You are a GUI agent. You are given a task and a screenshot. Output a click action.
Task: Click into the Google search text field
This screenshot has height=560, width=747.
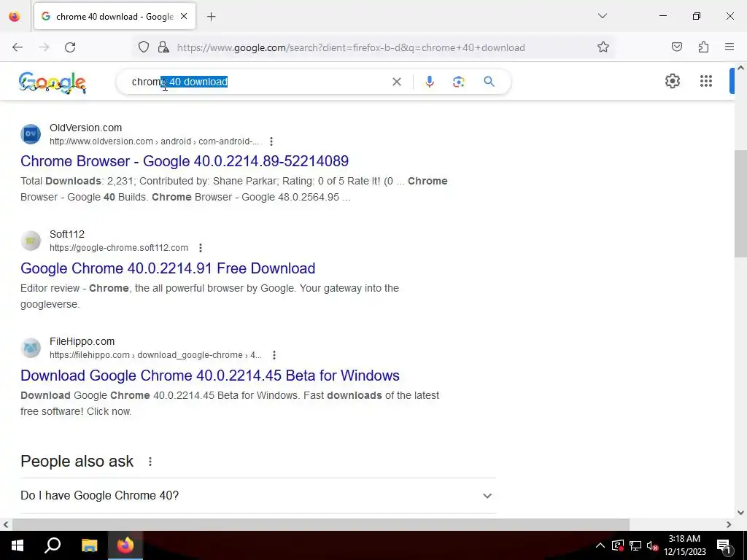[x=258, y=82]
